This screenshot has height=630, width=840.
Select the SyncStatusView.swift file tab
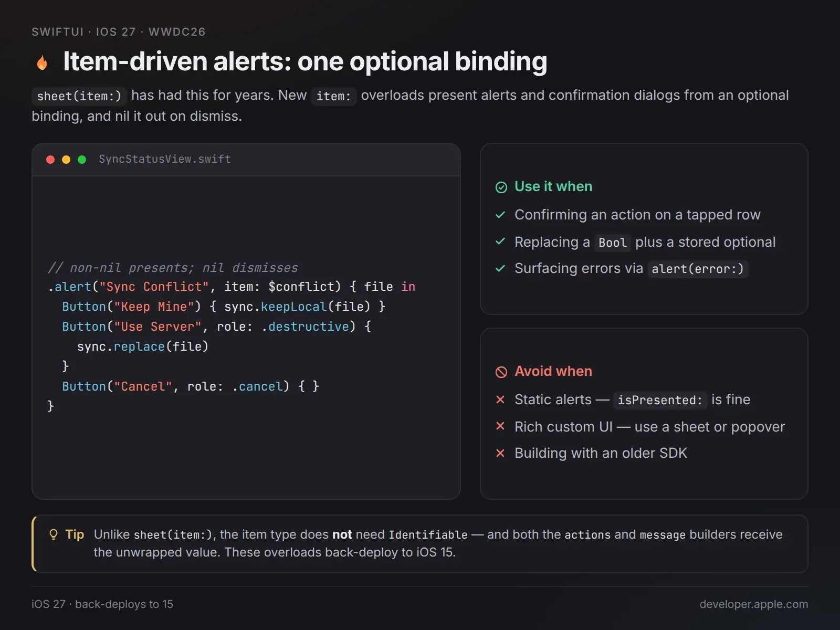(165, 159)
